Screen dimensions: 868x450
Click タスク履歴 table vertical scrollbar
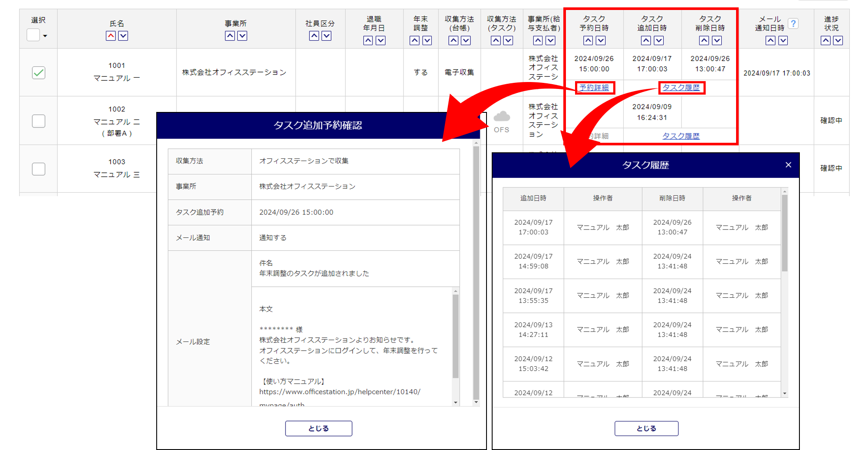click(x=785, y=233)
